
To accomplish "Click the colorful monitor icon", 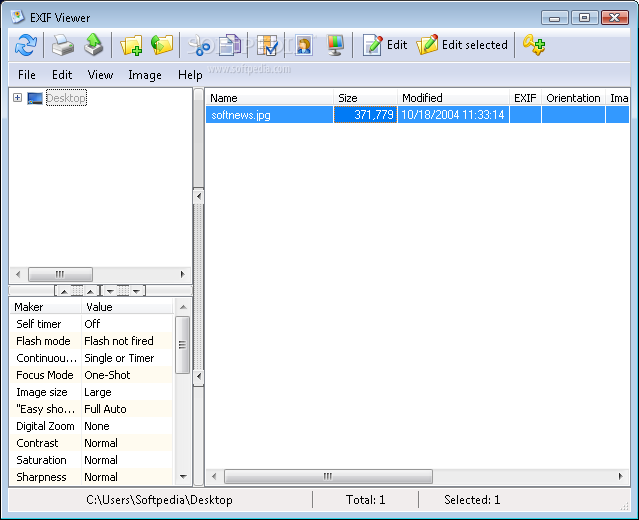I will pyautogui.click(x=335, y=45).
